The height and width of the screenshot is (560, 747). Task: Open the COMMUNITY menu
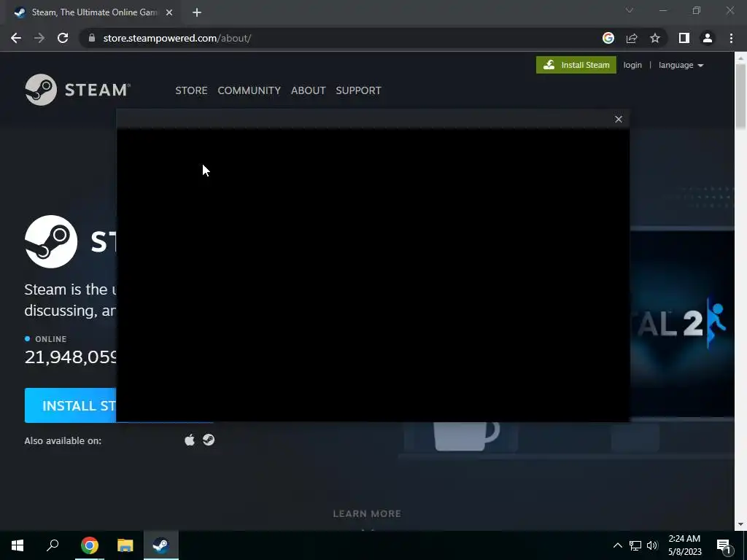click(249, 90)
